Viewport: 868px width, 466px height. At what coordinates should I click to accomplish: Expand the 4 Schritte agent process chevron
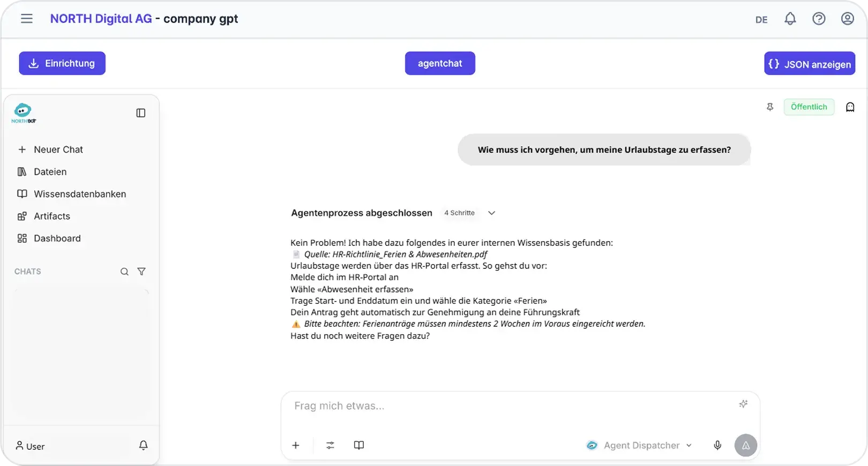pos(491,213)
